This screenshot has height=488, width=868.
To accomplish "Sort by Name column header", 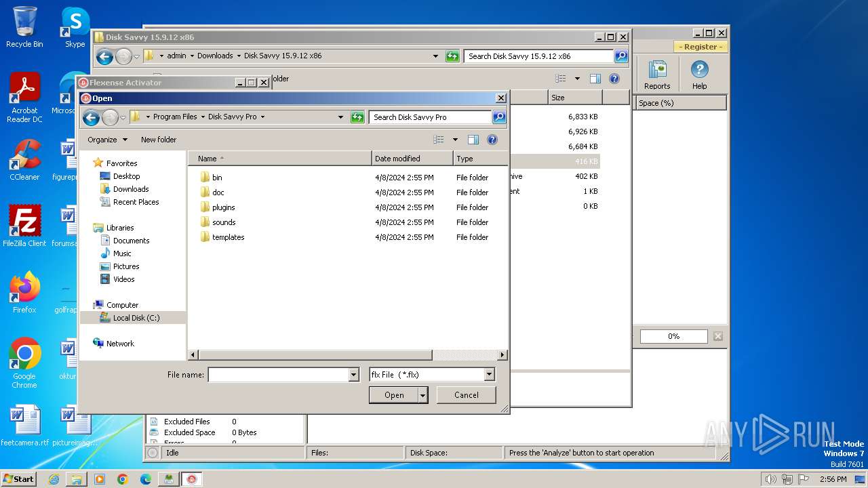I will click(280, 159).
